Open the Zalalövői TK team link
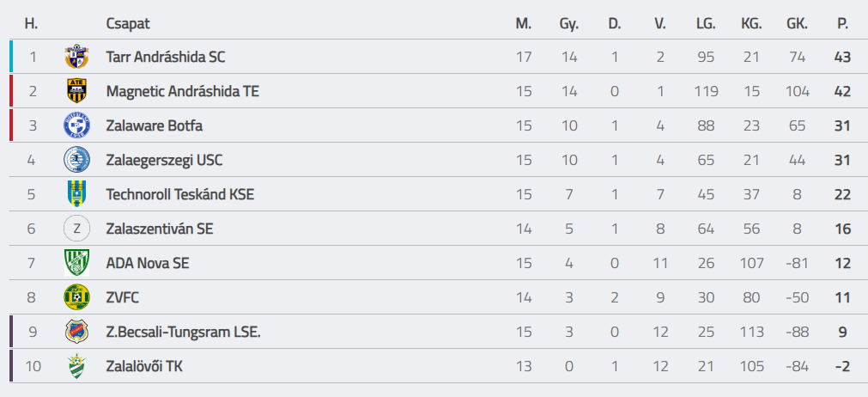This screenshot has width=868, height=397. (x=144, y=366)
